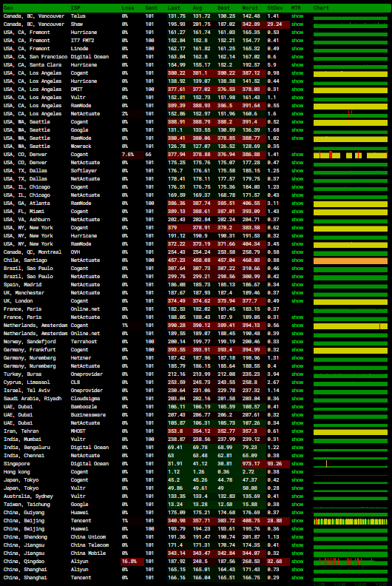This screenshot has width=392, height=586.
Task: Click the Chart column header
Action: [321, 8]
